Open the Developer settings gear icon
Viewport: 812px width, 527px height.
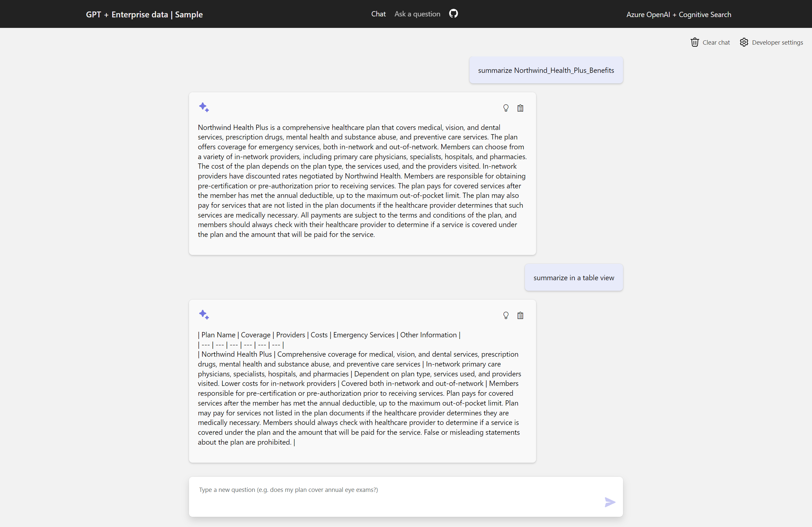[x=744, y=42]
